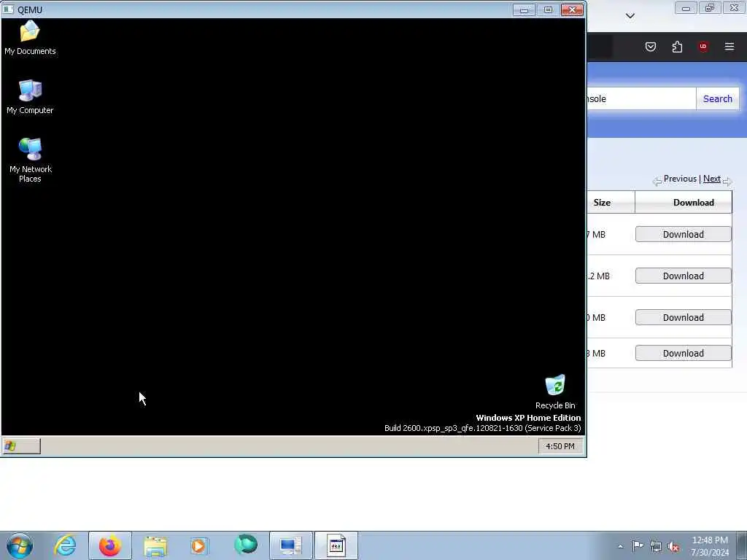747x560 pixels.
Task: Expand Firefox tab list chevron
Action: [630, 16]
